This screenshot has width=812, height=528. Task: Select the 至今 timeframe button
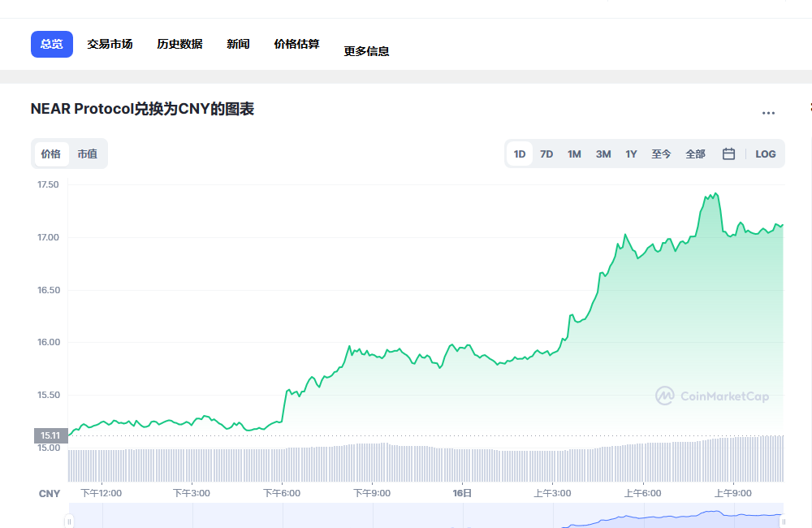click(661, 153)
